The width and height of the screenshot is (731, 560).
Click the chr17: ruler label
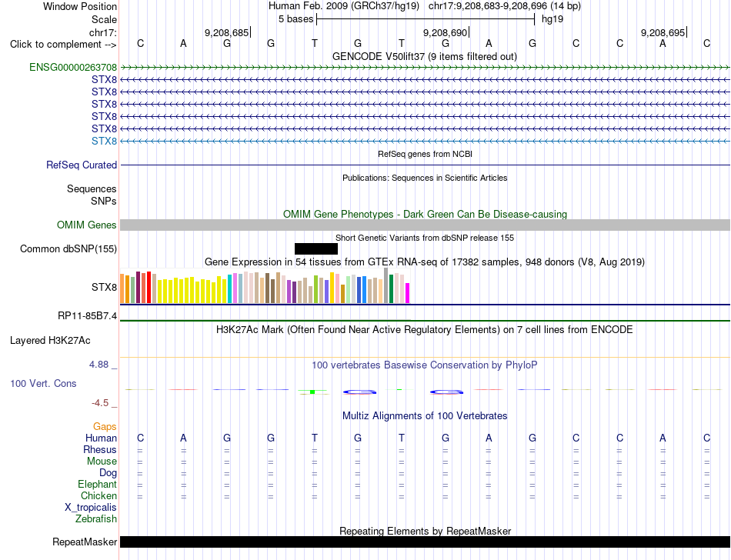point(103,32)
